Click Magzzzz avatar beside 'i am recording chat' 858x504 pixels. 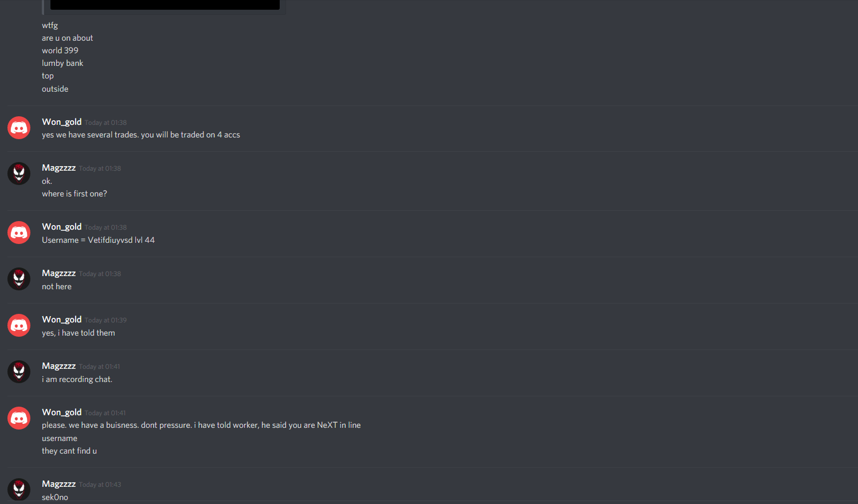[x=19, y=372]
